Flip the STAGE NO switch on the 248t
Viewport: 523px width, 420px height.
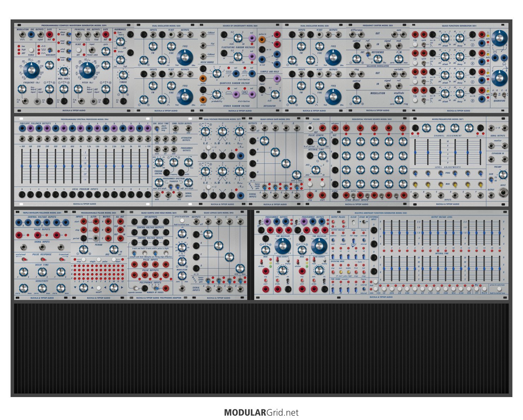pyautogui.click(x=364, y=222)
